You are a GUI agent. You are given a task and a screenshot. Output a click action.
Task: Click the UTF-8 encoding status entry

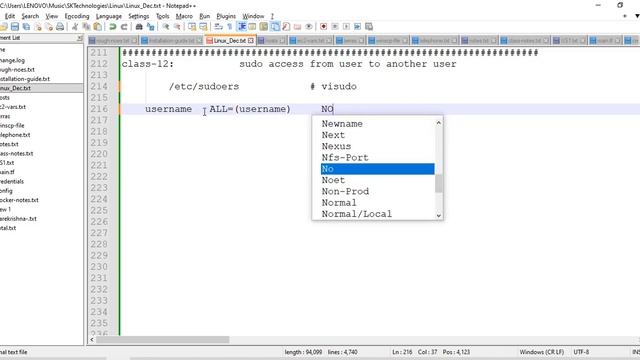pos(581,352)
